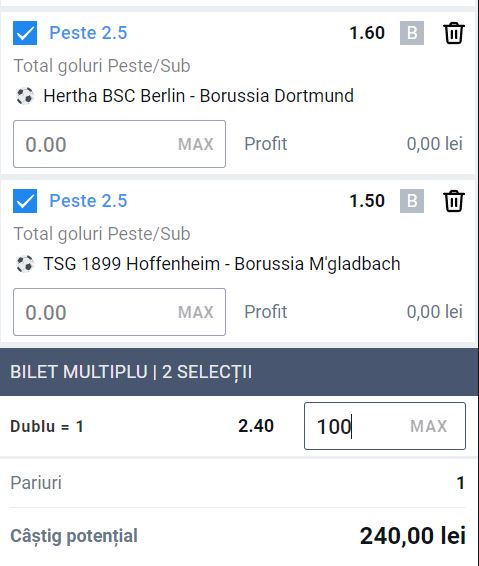This screenshot has height=566, width=479.
Task: Open the Hertha BSC Berlin - Borussia Dortmund match
Action: pyautogui.click(x=199, y=96)
